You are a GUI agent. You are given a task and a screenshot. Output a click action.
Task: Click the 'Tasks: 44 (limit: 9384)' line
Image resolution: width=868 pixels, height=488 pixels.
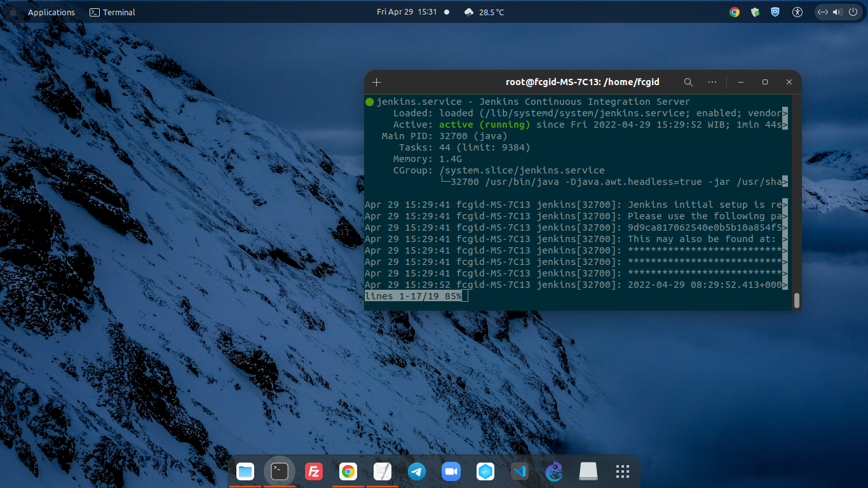pos(465,147)
